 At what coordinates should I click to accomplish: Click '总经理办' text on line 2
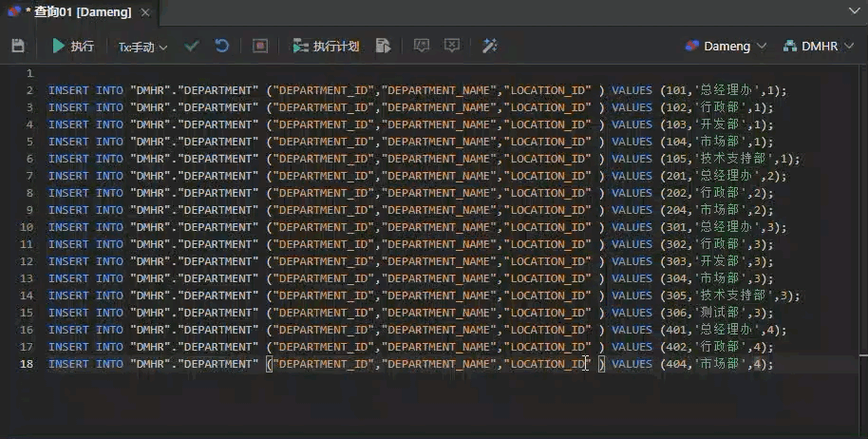728,90
